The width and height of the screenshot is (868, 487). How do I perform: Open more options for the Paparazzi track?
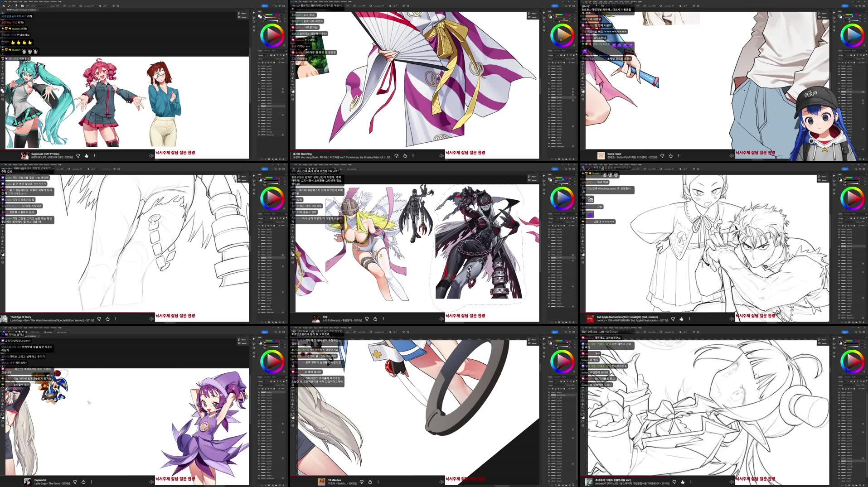92,482
